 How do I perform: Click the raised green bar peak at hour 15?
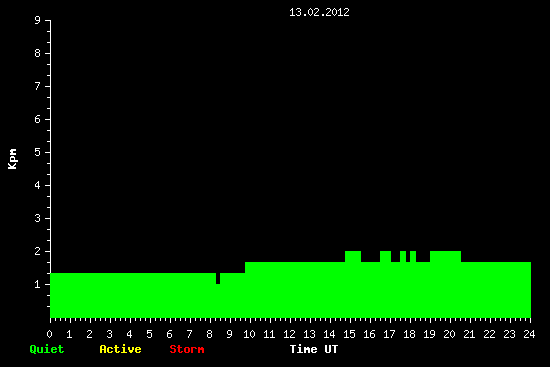pyautogui.click(x=353, y=256)
